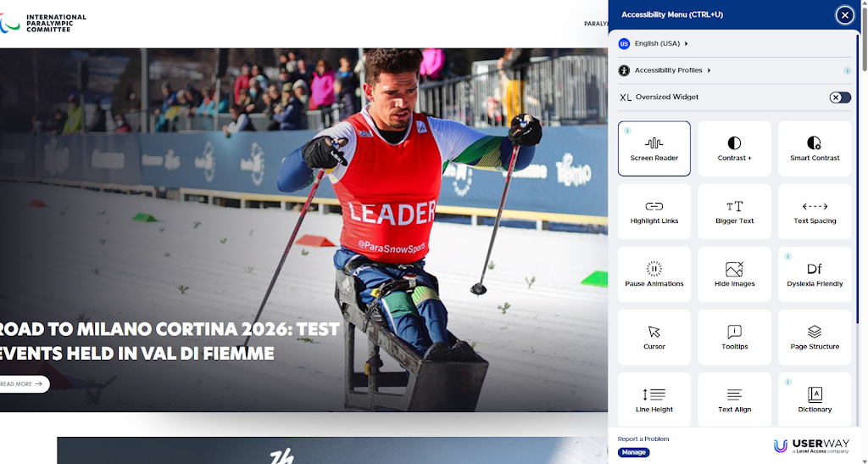Click the Hide Images tile
The width and height of the screenshot is (868, 464).
tap(734, 274)
